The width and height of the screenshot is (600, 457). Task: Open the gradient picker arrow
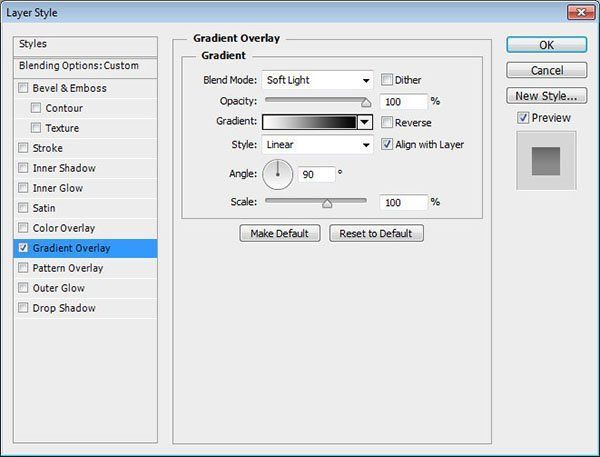pyautogui.click(x=365, y=122)
